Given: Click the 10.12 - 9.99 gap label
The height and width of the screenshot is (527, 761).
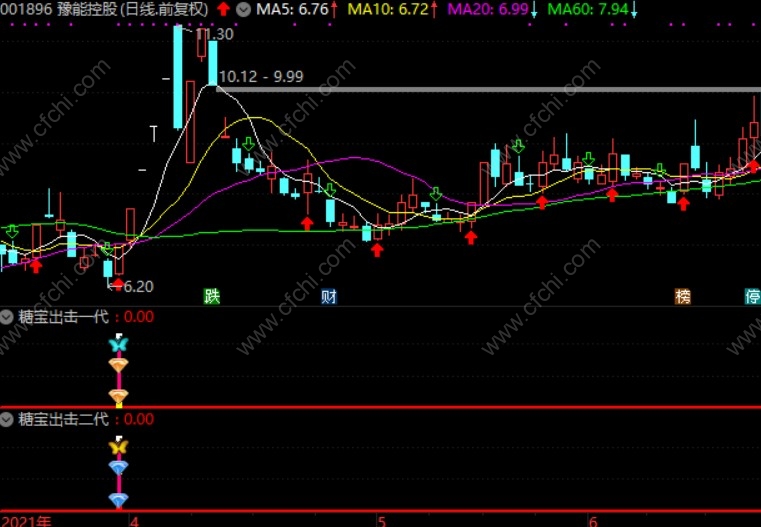Looking at the screenshot, I should (x=261, y=77).
